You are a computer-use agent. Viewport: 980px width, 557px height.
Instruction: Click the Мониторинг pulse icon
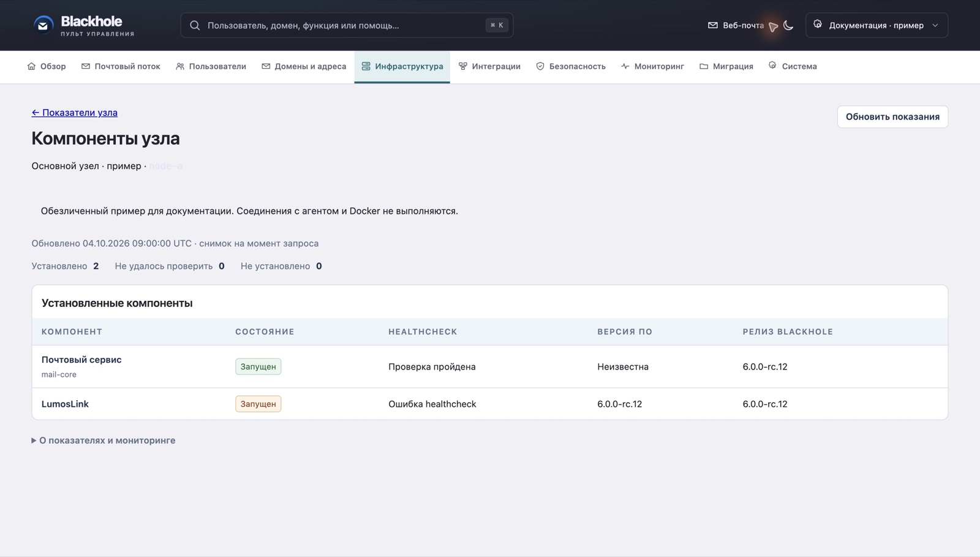point(625,66)
